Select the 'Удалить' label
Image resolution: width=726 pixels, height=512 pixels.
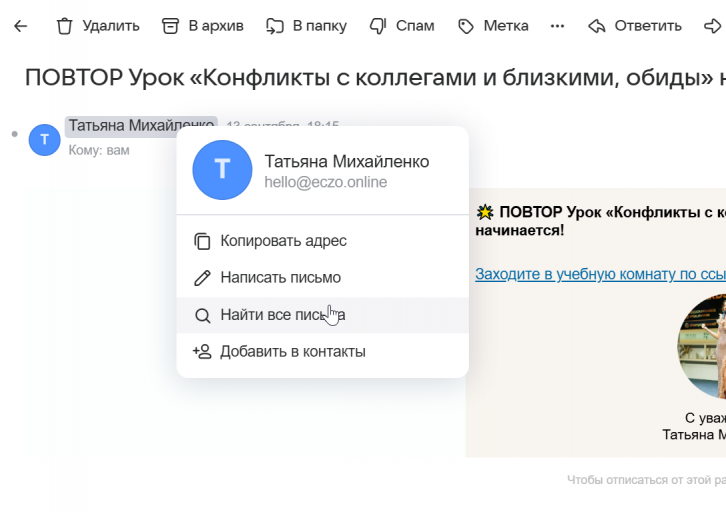pyautogui.click(x=111, y=26)
